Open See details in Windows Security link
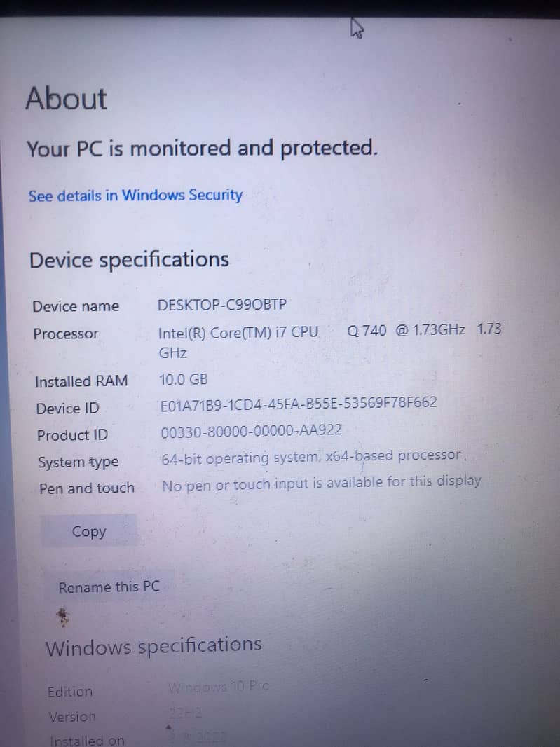560x747 pixels. click(x=135, y=196)
